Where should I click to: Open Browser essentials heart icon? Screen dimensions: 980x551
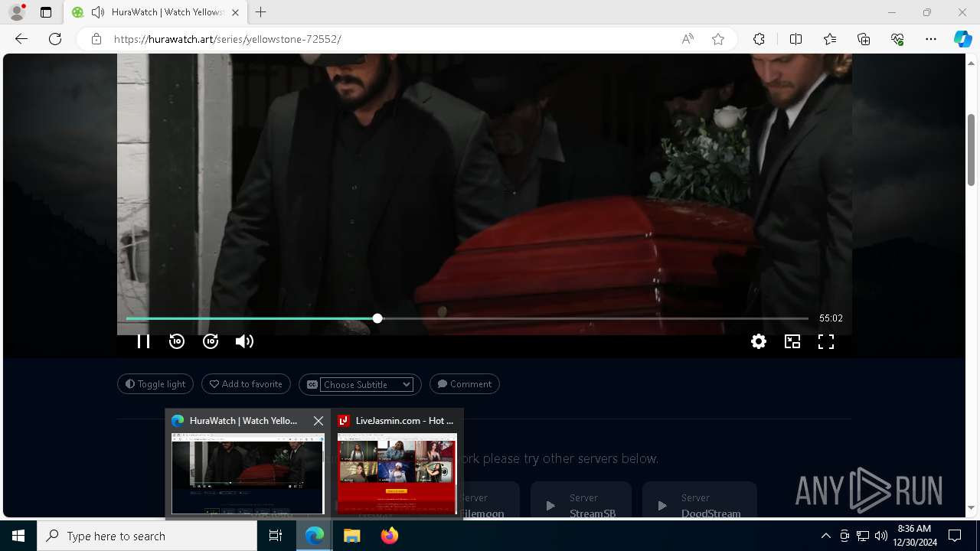click(897, 39)
